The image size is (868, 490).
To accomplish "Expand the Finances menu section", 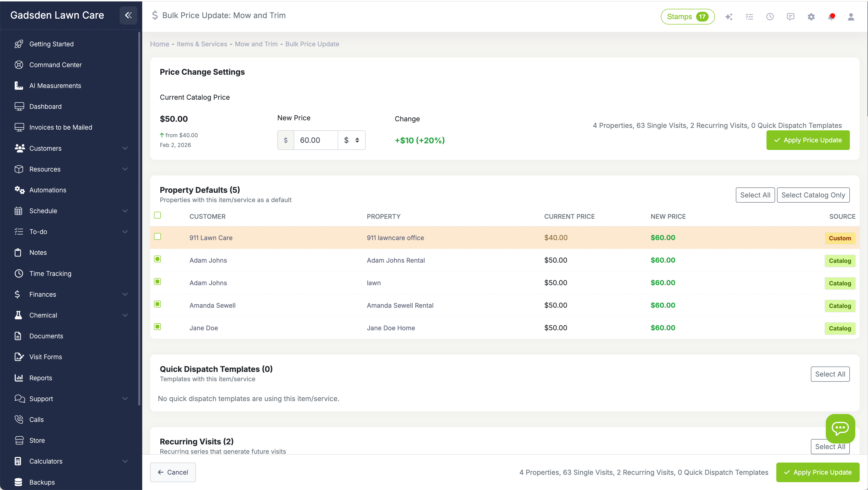I will [42, 294].
